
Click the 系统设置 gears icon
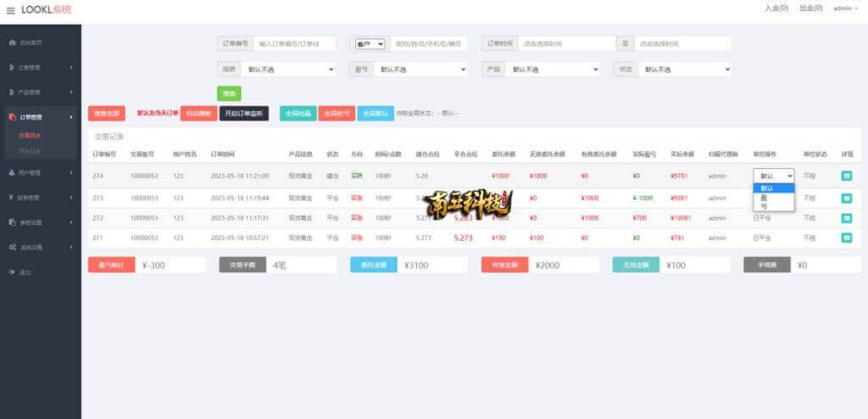click(12, 247)
